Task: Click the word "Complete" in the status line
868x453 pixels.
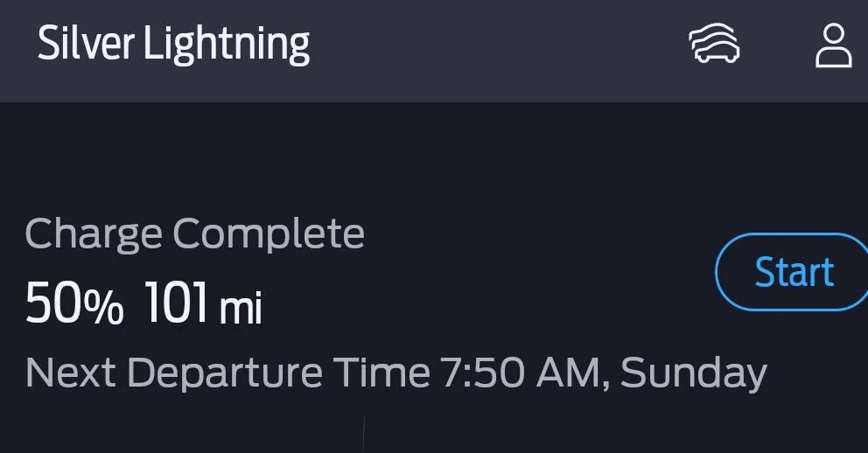Action: point(269,233)
